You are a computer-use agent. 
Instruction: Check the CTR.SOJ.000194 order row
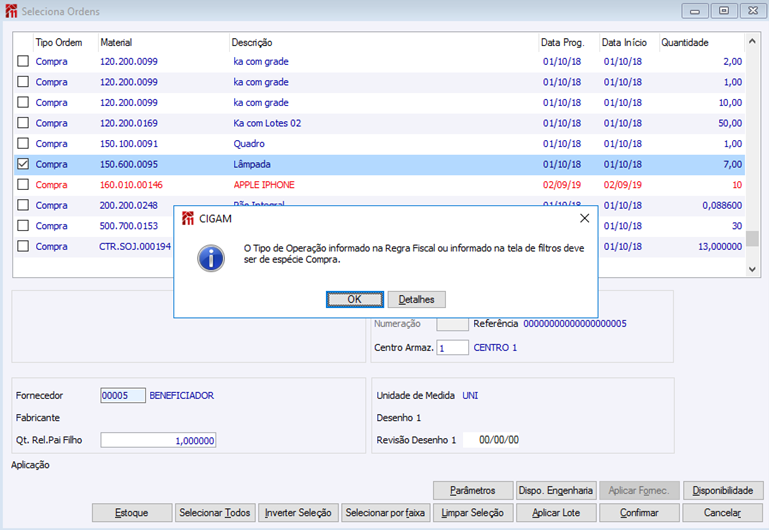point(23,247)
